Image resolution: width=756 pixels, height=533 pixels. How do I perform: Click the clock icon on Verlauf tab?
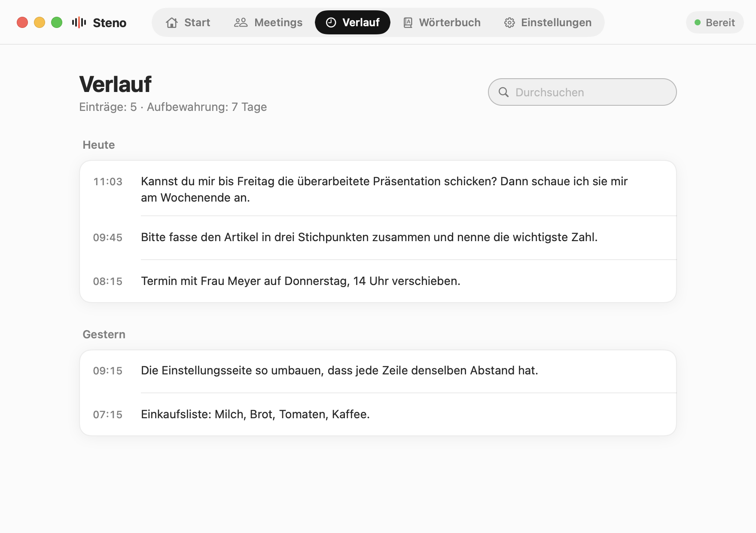click(331, 22)
